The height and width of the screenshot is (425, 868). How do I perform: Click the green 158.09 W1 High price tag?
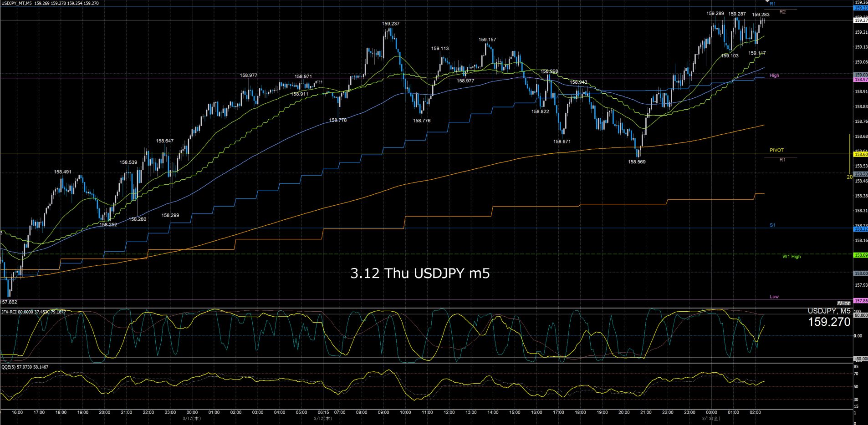pyautogui.click(x=860, y=256)
